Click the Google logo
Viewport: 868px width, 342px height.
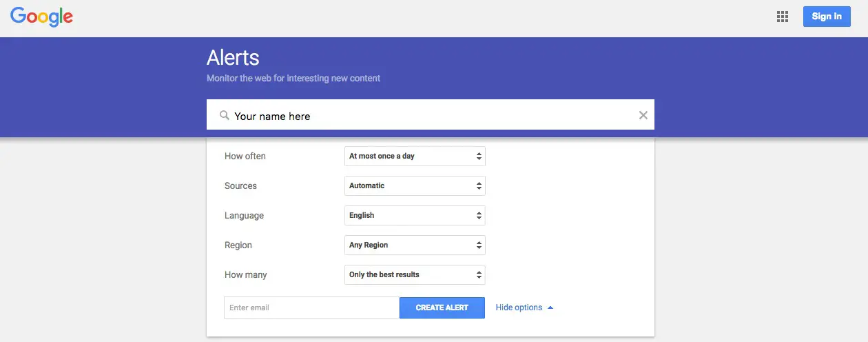pos(42,17)
